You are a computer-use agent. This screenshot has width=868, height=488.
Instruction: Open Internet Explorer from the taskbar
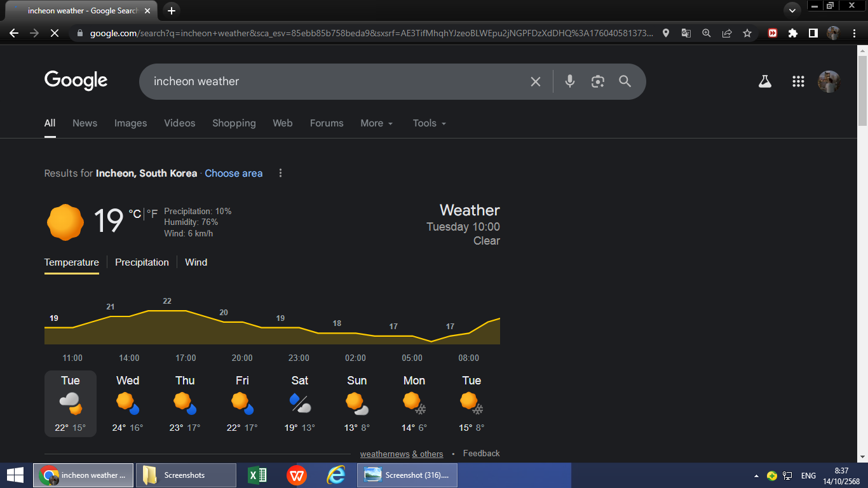[x=336, y=475]
